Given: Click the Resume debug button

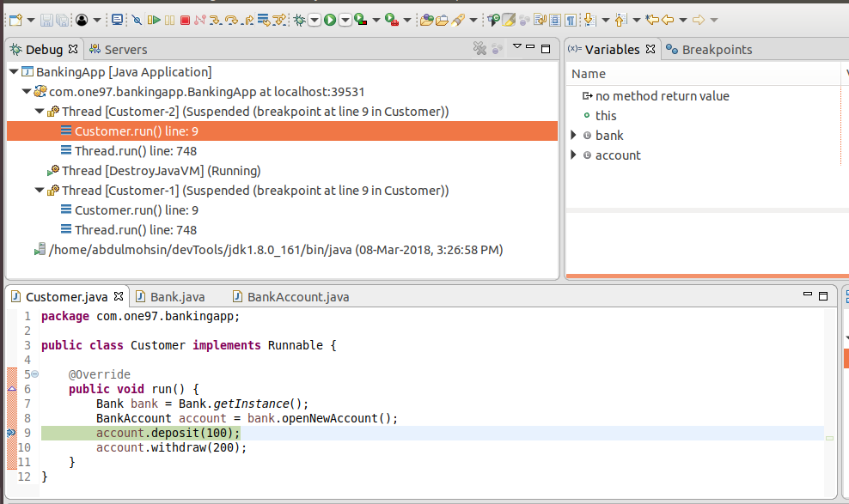Looking at the screenshot, I should tap(154, 19).
